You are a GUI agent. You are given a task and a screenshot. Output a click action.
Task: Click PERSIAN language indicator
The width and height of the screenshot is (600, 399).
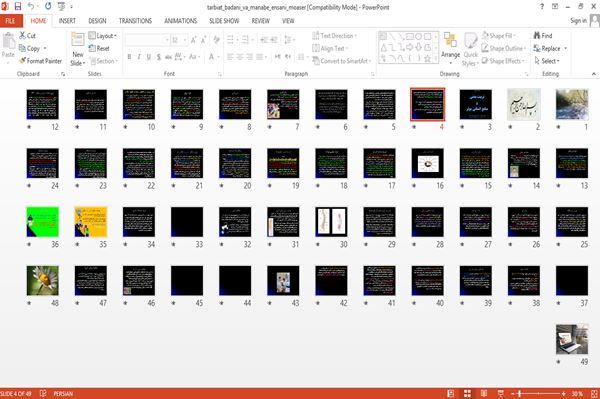tap(63, 393)
